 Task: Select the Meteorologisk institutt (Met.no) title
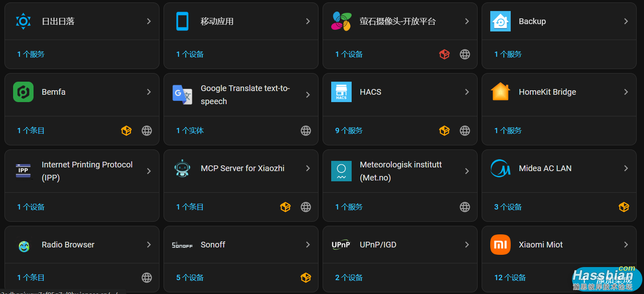(x=401, y=171)
